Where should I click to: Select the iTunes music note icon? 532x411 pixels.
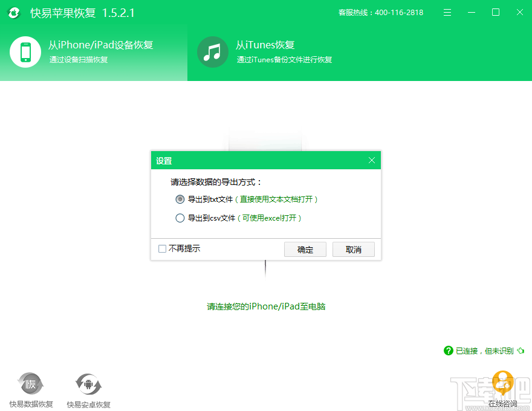pyautogui.click(x=212, y=52)
